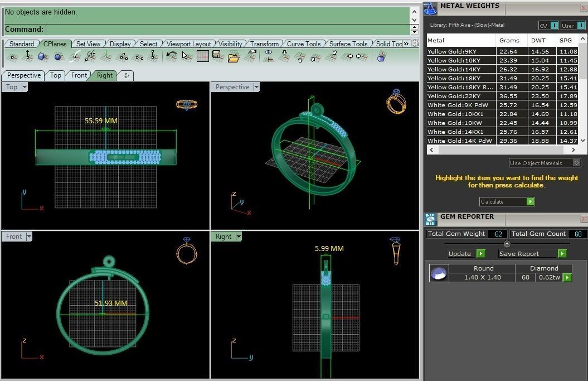
Task: Show more toolbar tabs via double chevron
Action: [x=406, y=44]
